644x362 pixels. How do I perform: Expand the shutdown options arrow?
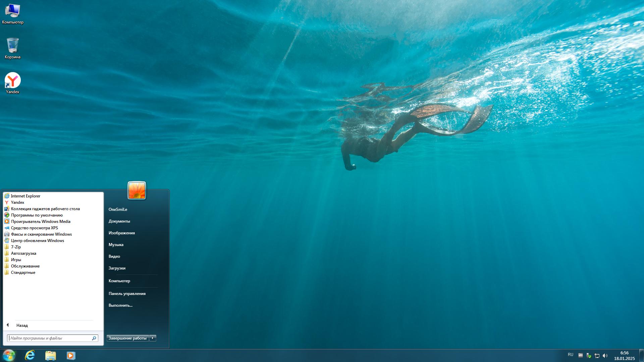pos(153,338)
